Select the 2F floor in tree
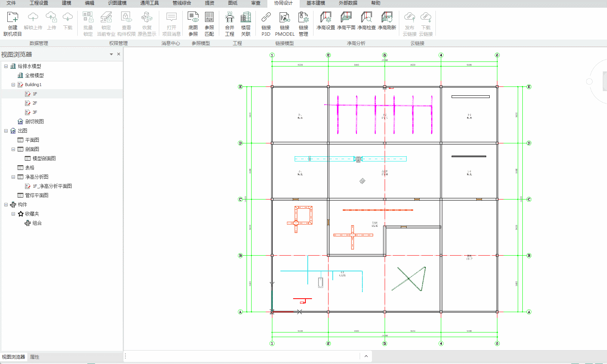 tap(35, 103)
